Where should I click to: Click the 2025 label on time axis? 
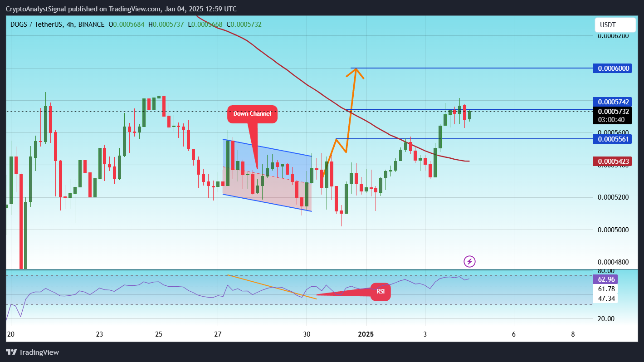coord(366,334)
